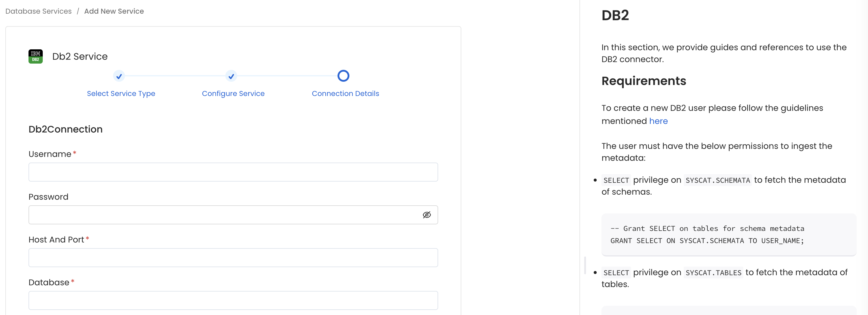Viewport: 868px width, 315px height.
Task: Click into the Password input field
Action: tap(219, 215)
